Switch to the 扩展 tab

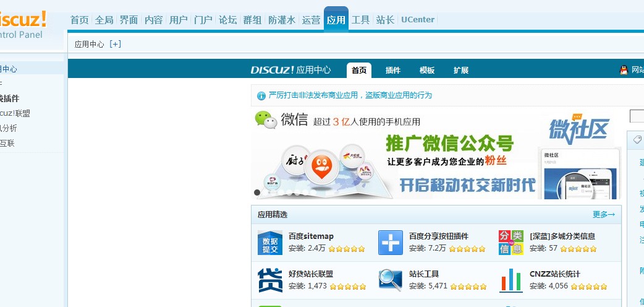click(x=461, y=71)
